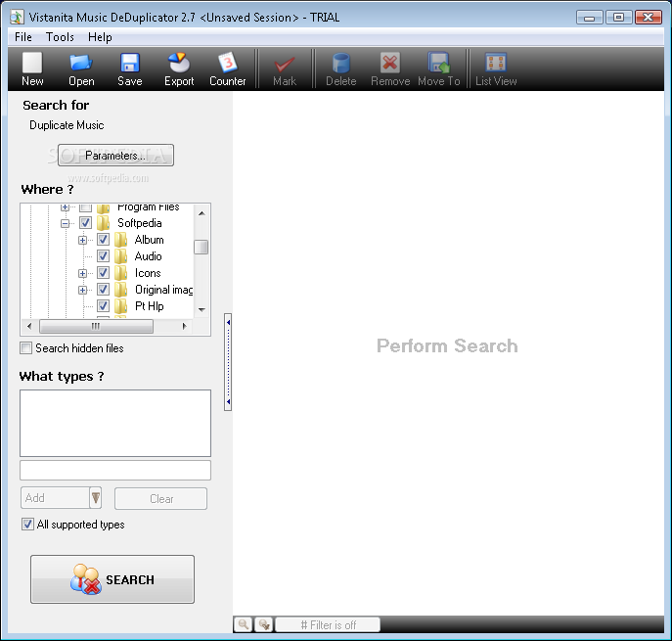Expand the Program Files node
Screen dimensions: 672x641
65,207
